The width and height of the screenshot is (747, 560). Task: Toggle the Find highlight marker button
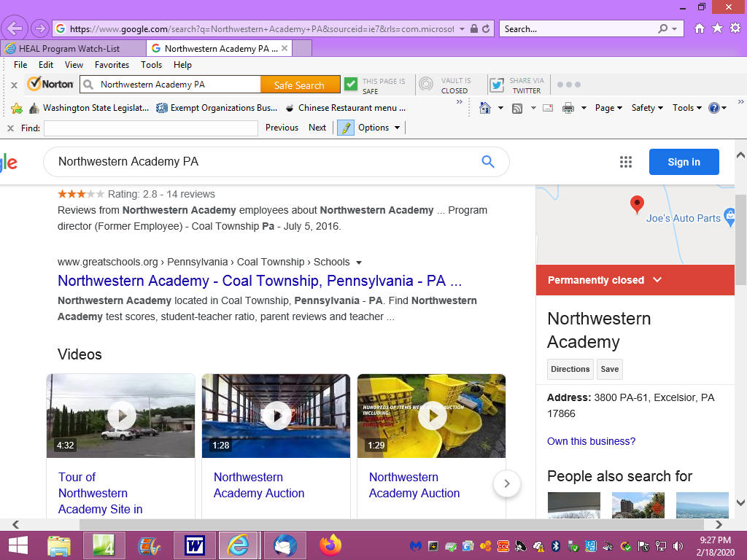(346, 128)
